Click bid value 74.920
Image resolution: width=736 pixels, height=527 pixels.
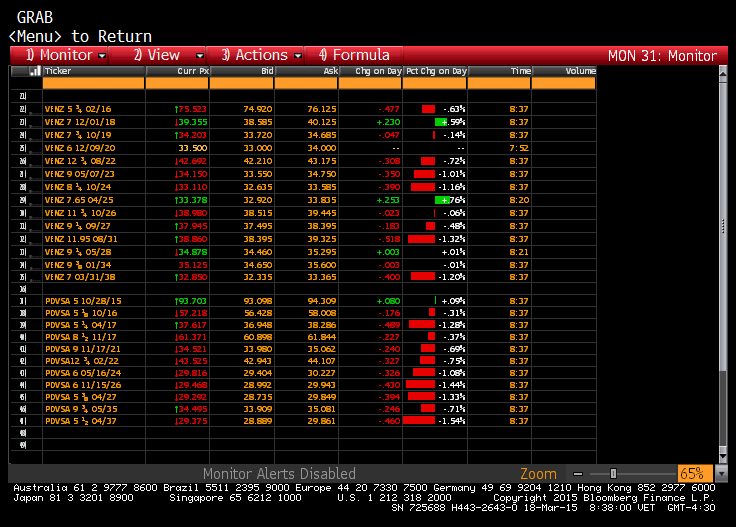(258, 109)
